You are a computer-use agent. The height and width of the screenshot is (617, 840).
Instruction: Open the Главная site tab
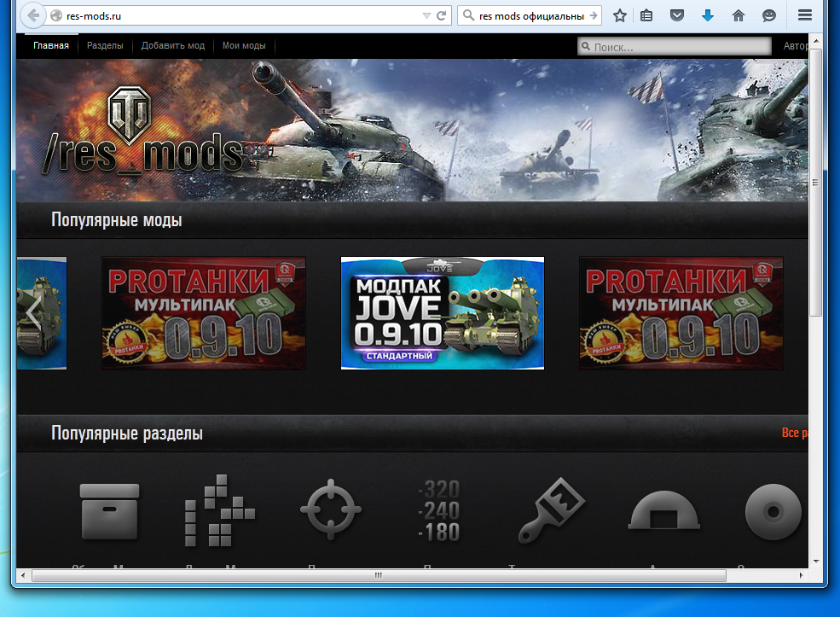(x=51, y=45)
